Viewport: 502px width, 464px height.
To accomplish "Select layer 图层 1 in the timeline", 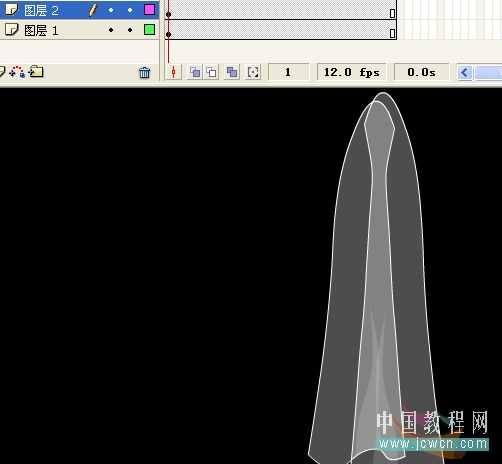I will click(79, 30).
